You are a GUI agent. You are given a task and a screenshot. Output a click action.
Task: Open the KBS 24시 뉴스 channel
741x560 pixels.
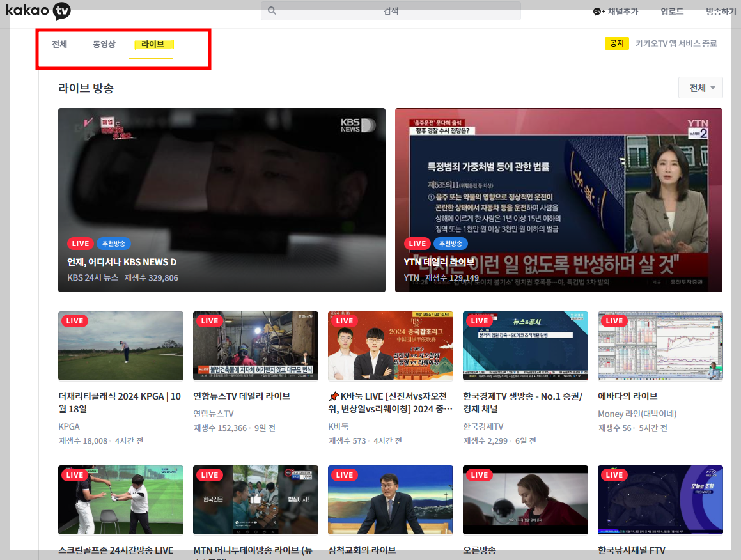(93, 278)
